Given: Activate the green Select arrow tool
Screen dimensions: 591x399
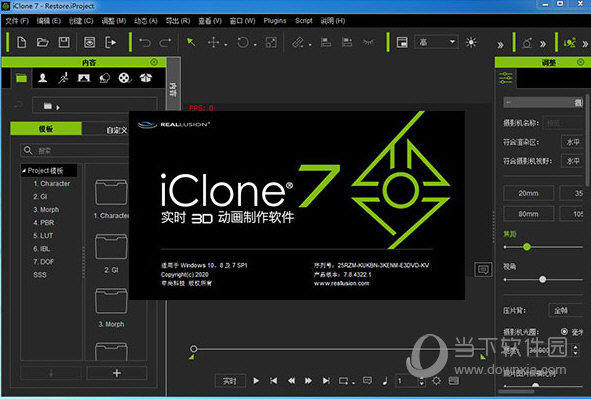Looking at the screenshot, I should (191, 42).
